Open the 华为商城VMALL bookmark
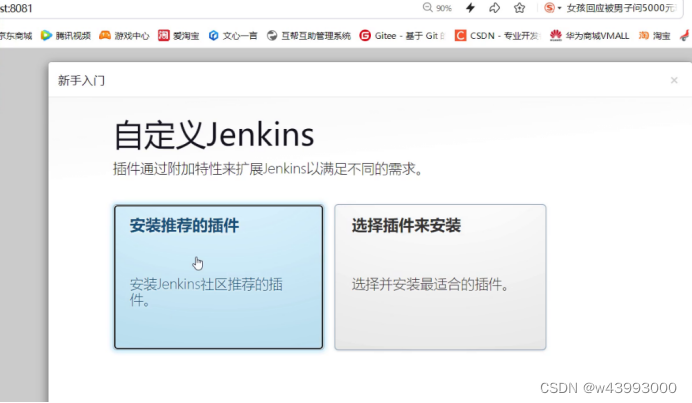The width and height of the screenshot is (692, 403). tap(590, 36)
